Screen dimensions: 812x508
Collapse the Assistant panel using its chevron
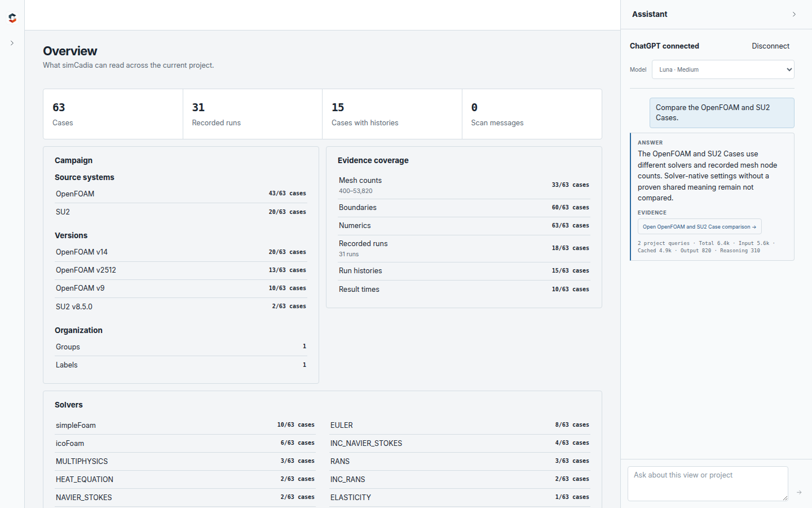794,14
